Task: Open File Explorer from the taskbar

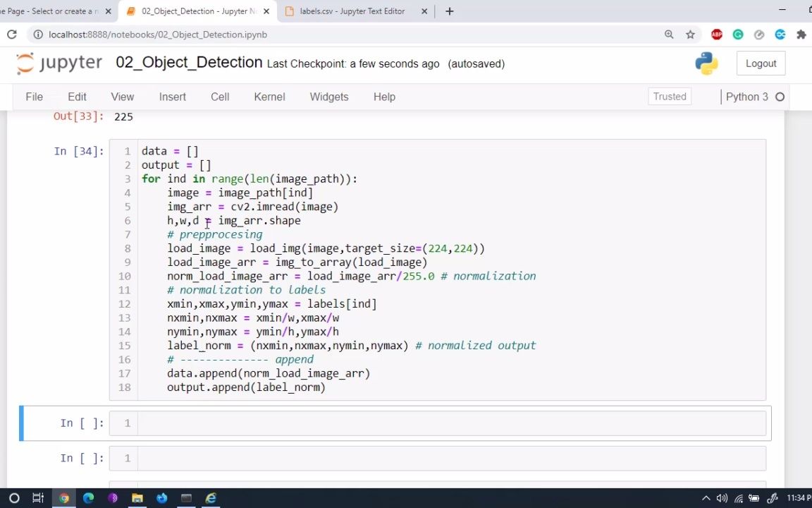Action: point(137,498)
